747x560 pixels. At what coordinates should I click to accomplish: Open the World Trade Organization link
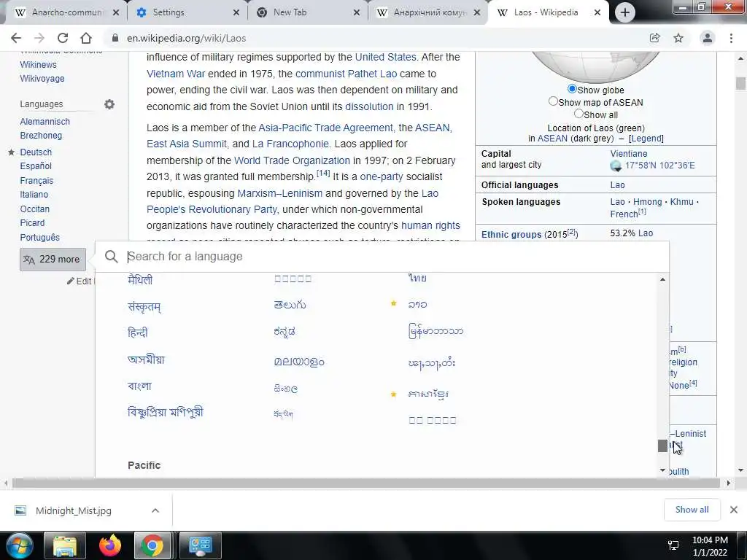(292, 160)
